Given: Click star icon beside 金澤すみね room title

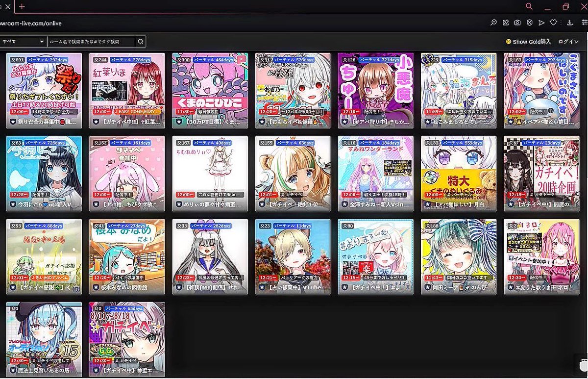Looking at the screenshot, I should (345, 204).
